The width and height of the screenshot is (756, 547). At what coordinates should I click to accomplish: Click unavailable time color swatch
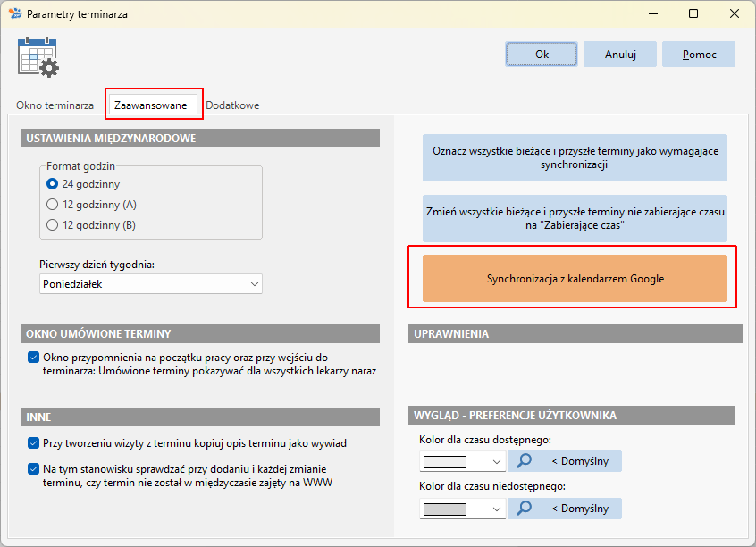tap(444, 509)
